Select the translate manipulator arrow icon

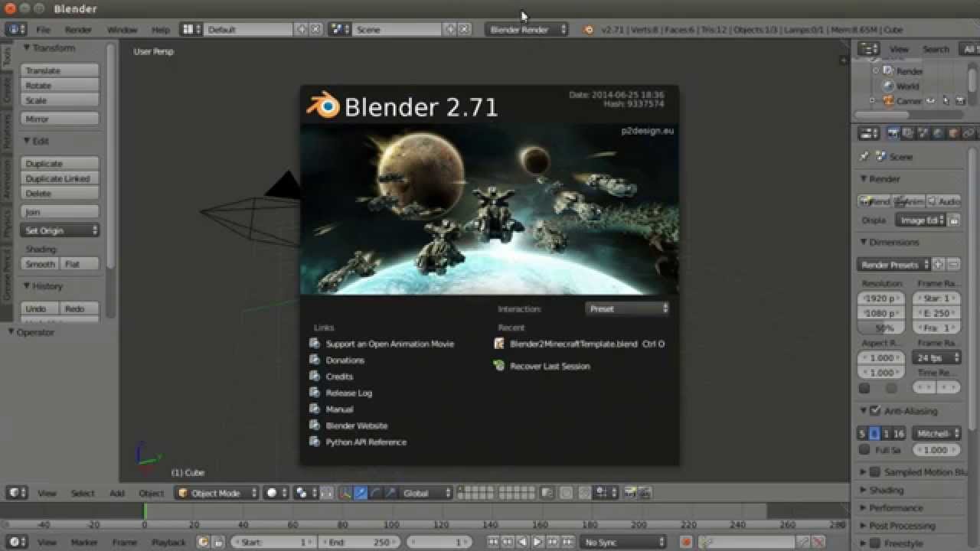click(x=361, y=493)
